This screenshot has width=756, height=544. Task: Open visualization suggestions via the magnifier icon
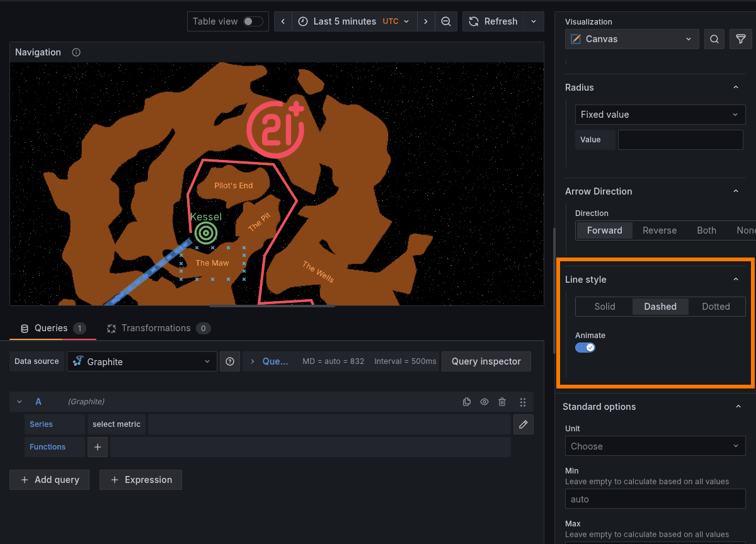[714, 38]
